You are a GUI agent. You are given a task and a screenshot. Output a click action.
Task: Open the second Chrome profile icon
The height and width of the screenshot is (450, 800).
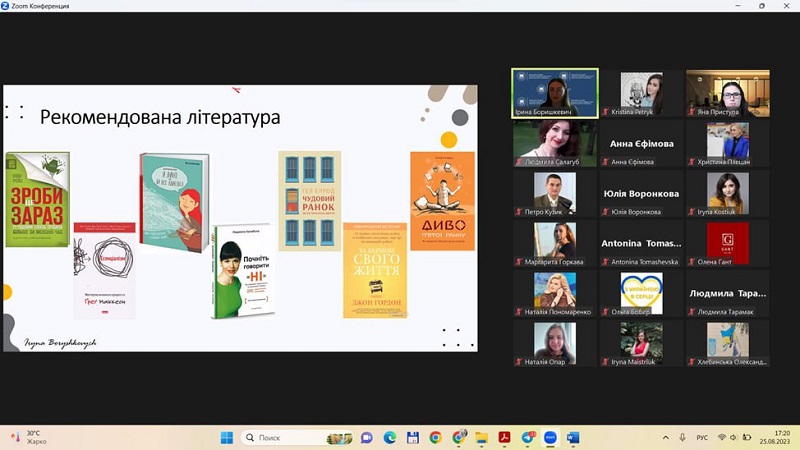[x=459, y=437]
